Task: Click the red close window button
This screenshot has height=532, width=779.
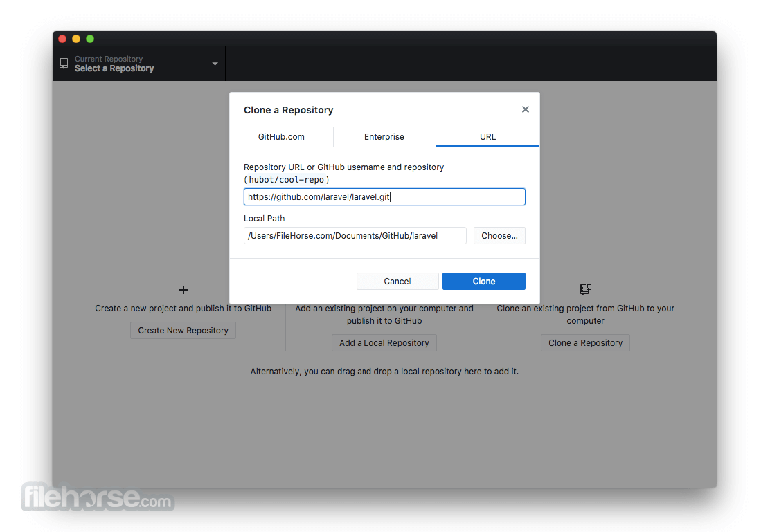Action: point(62,39)
